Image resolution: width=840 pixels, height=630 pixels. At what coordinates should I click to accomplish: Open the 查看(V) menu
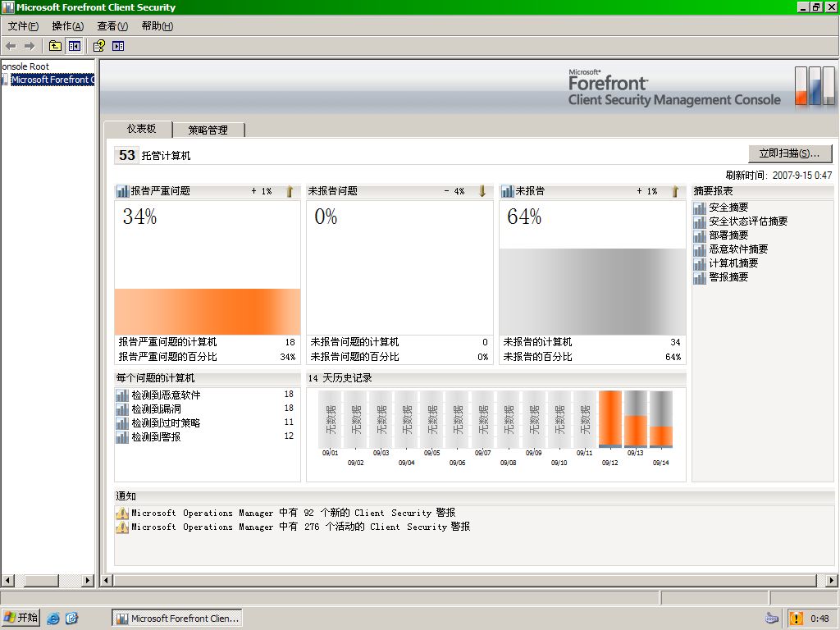coord(112,25)
